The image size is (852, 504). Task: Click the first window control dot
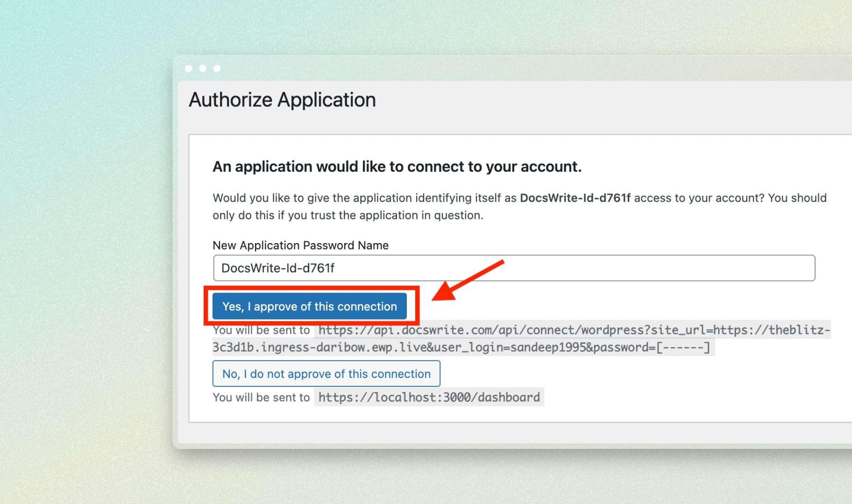coord(189,68)
